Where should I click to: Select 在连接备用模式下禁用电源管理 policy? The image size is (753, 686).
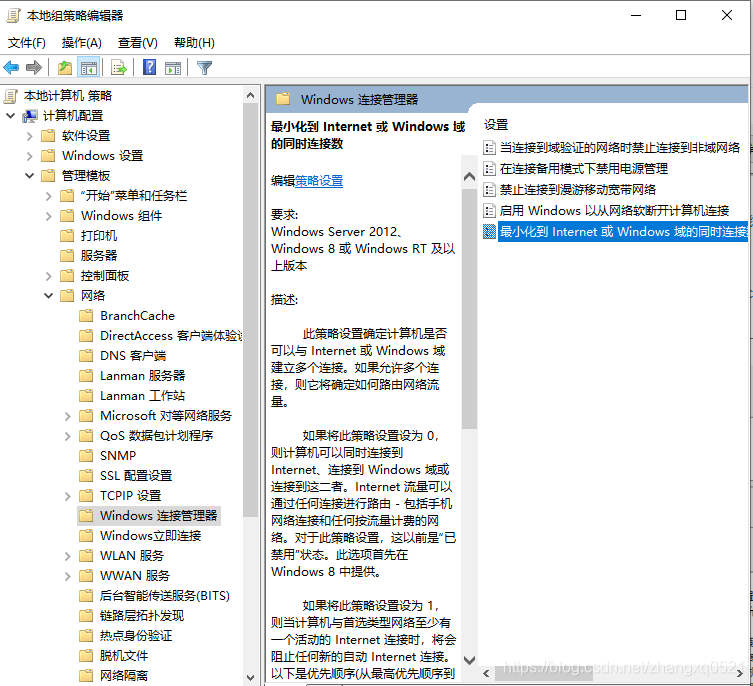pos(583,169)
